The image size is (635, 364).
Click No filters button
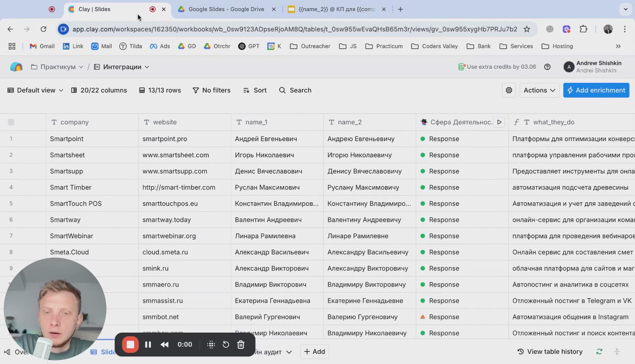[x=211, y=90]
